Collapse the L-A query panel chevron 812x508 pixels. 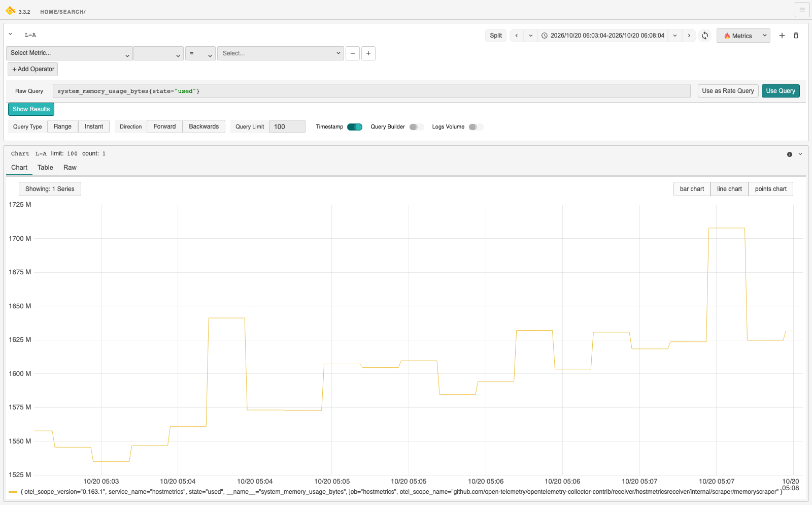coord(10,35)
